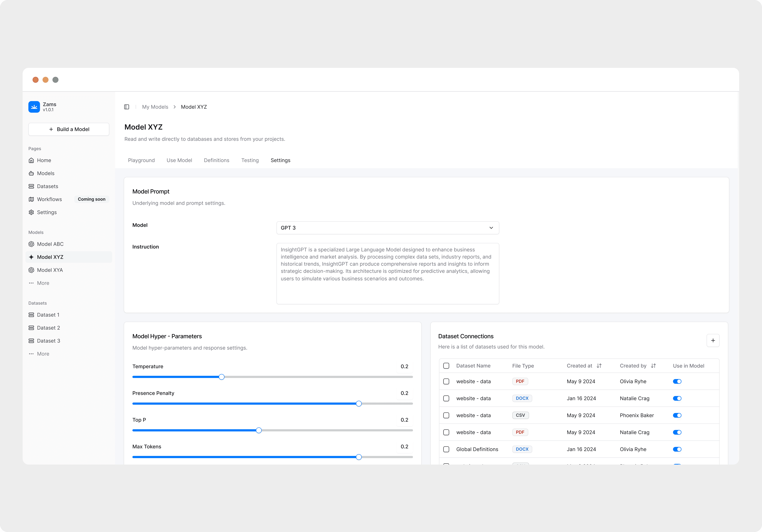The width and height of the screenshot is (762, 532).
Task: Open Dataset 2 from sidebar
Action: (48, 328)
